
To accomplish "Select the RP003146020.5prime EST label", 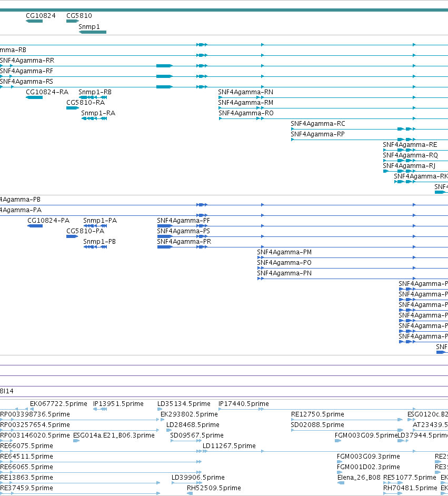I will [x=35, y=435].
